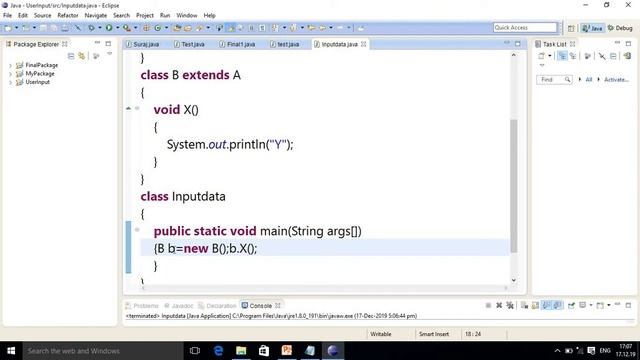Switch to Final1.java editor tab
The image size is (640, 360).
(238, 44)
